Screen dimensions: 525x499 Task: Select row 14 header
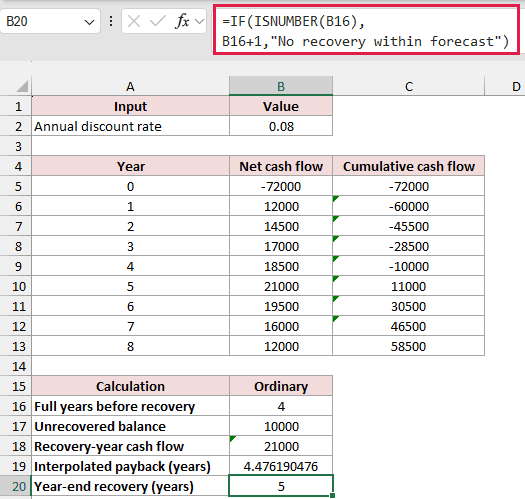(16, 366)
